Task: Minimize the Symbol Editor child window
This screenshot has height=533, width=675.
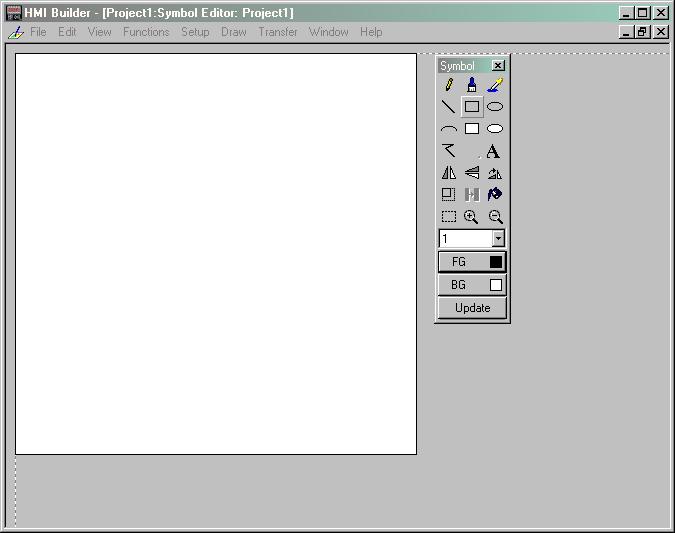Action: click(x=626, y=32)
